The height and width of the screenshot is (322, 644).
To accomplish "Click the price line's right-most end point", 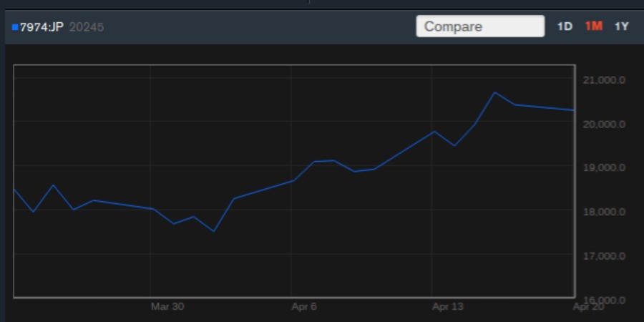I will click(574, 110).
